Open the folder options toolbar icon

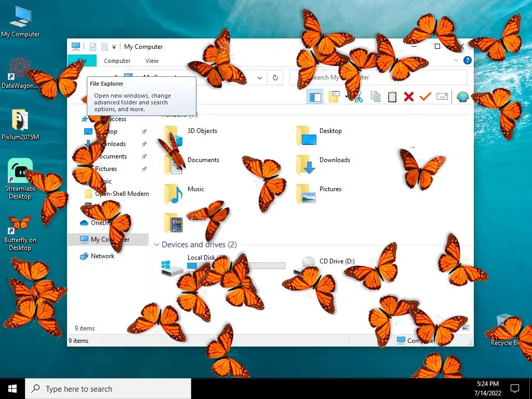[334, 97]
